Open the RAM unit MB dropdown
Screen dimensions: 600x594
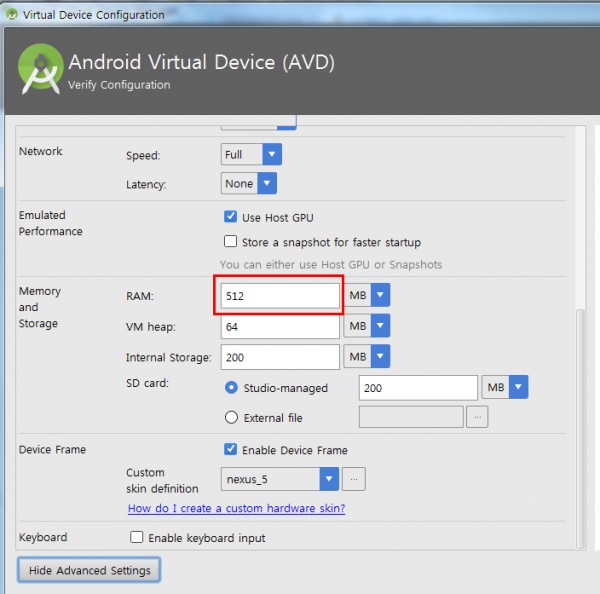coord(367,295)
